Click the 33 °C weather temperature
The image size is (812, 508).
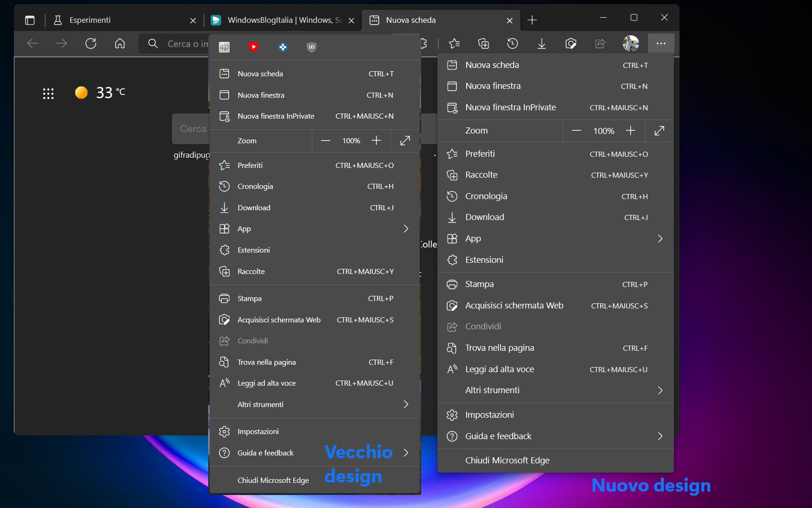pos(111,93)
